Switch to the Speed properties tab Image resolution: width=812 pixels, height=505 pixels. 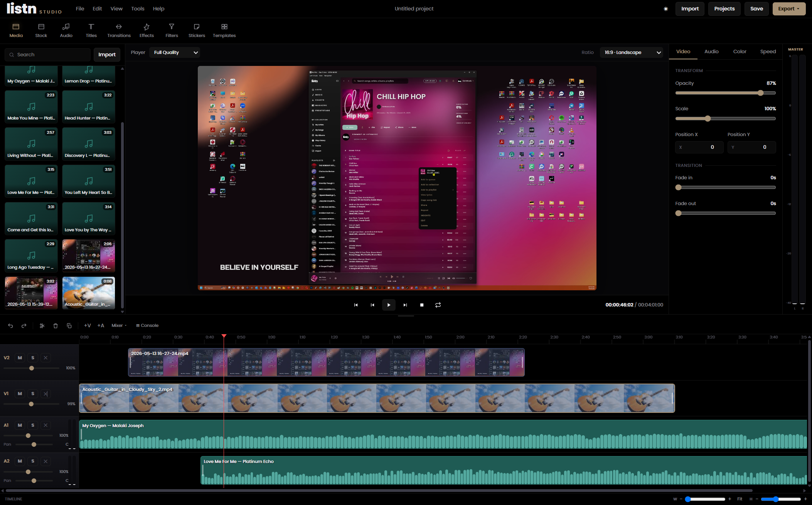(x=768, y=52)
